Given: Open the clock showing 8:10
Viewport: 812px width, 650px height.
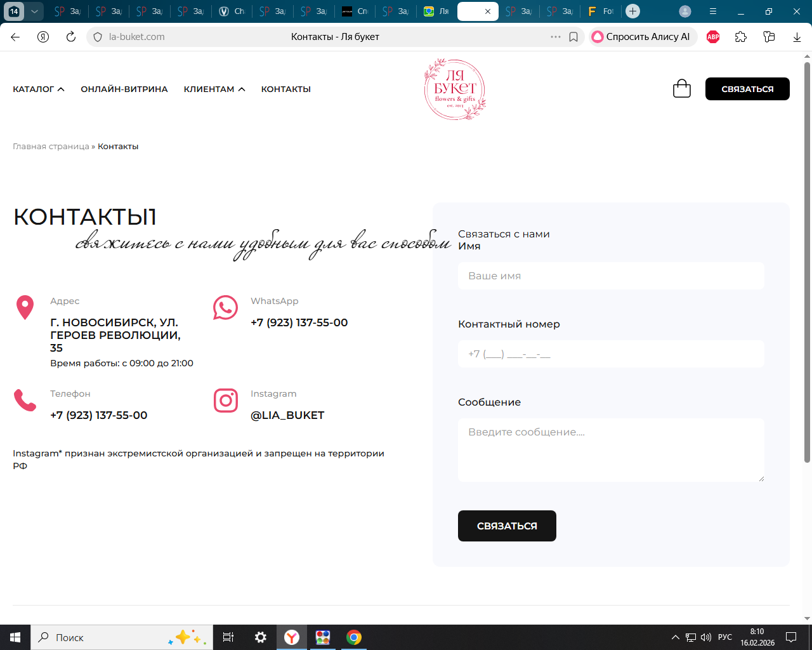Looking at the screenshot, I should 757,637.
